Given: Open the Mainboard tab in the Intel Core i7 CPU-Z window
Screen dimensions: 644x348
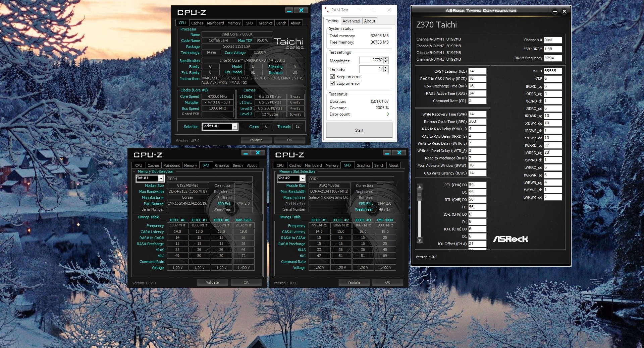Looking at the screenshot, I should 215,23.
